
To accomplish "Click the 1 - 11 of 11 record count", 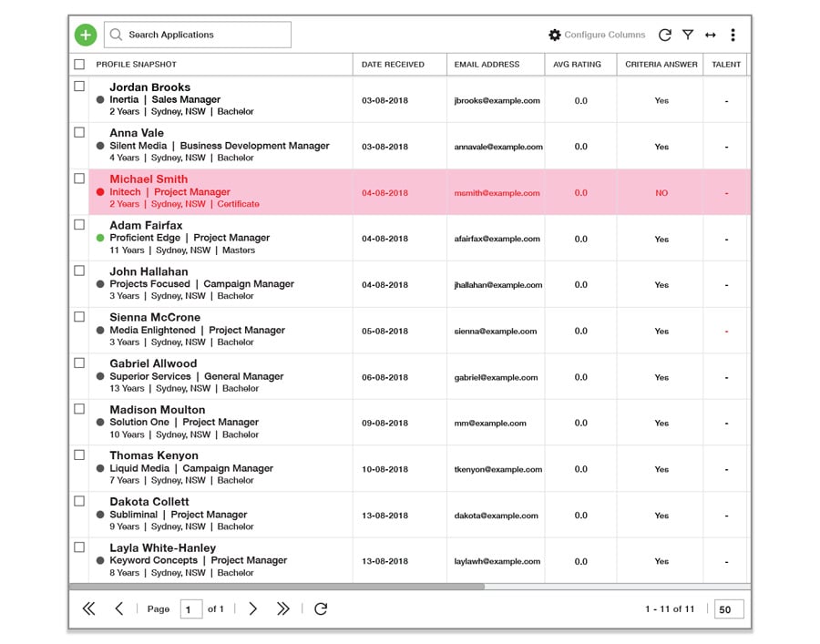I will coord(670,609).
